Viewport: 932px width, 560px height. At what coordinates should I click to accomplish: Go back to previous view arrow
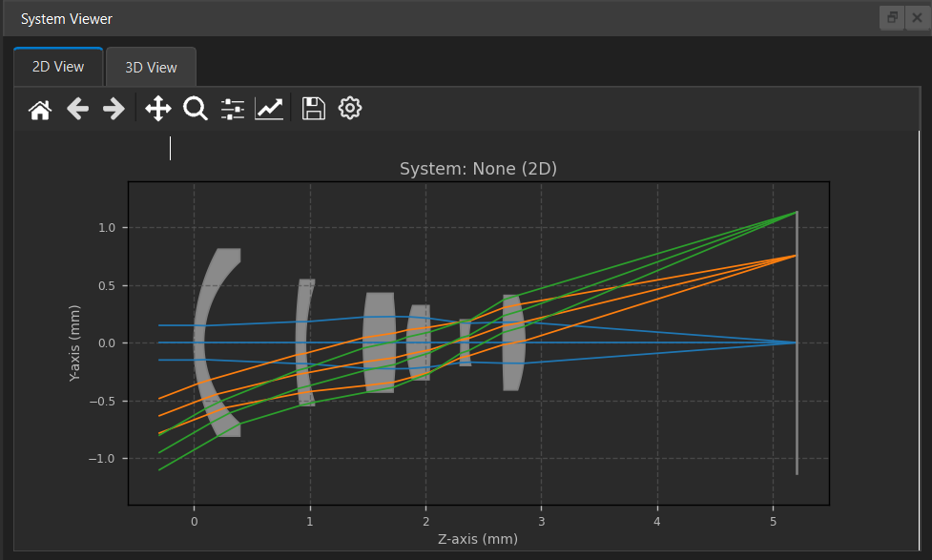[x=77, y=110]
